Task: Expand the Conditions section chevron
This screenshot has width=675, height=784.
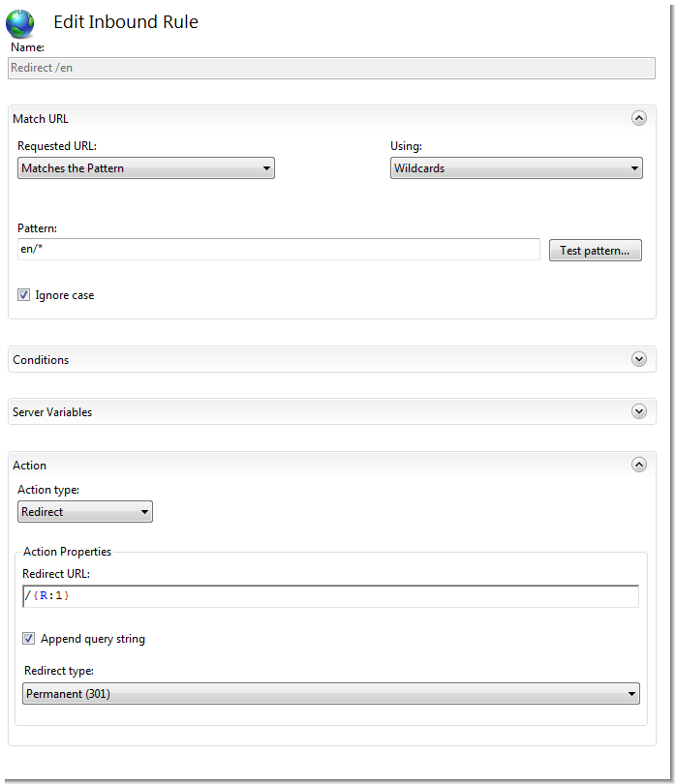Action: (638, 359)
